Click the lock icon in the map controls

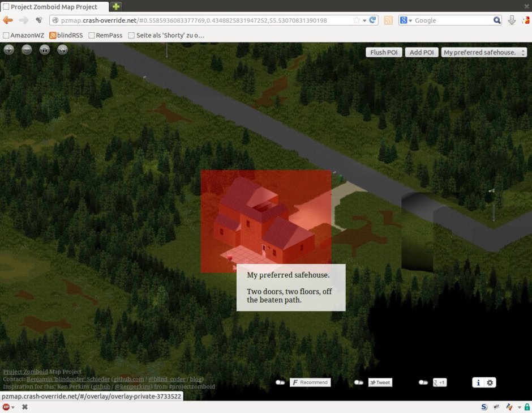coord(45,50)
